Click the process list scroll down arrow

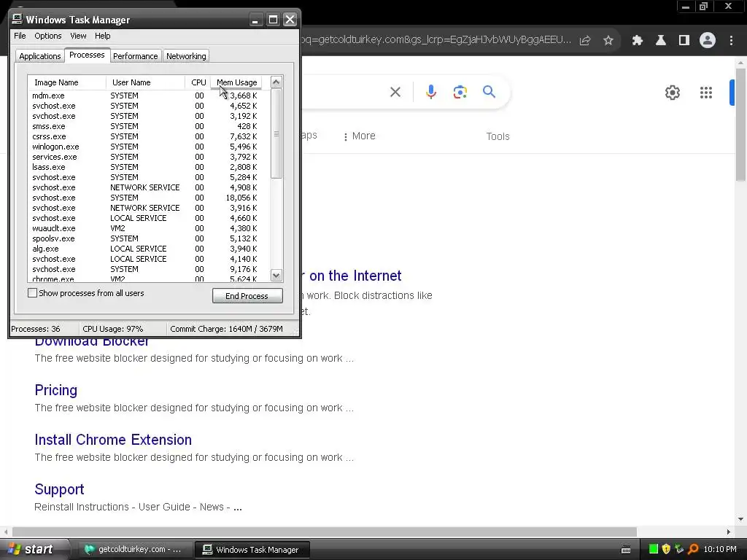[x=276, y=275]
